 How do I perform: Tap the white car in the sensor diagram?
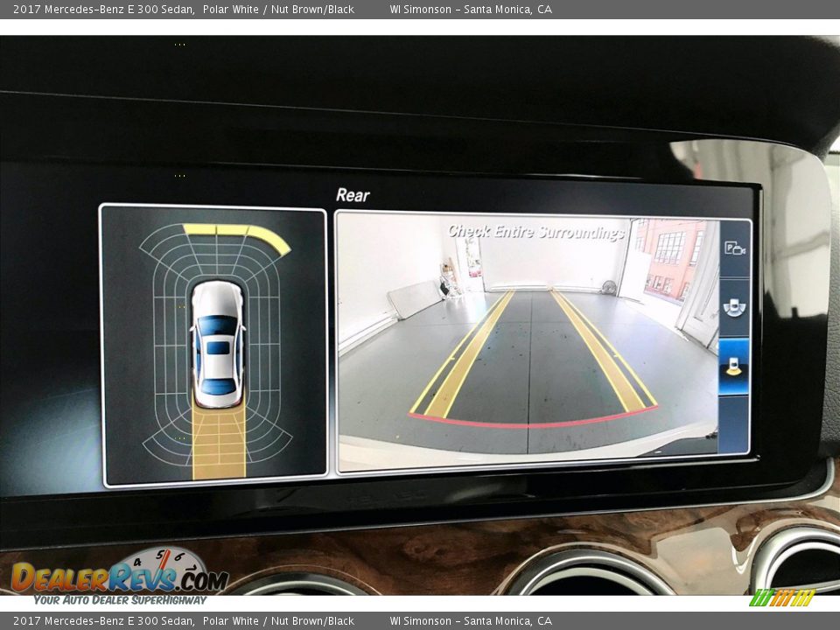tap(218, 344)
